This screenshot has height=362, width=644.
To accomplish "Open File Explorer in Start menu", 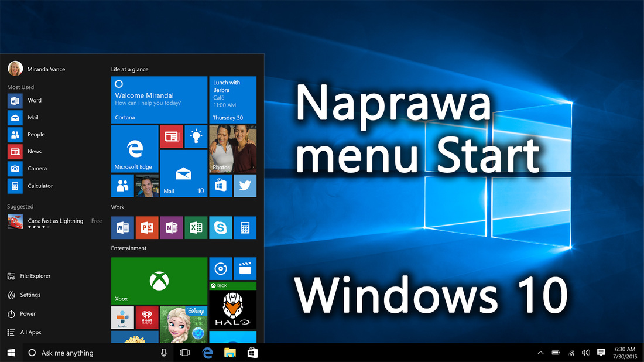I will (x=29, y=276).
